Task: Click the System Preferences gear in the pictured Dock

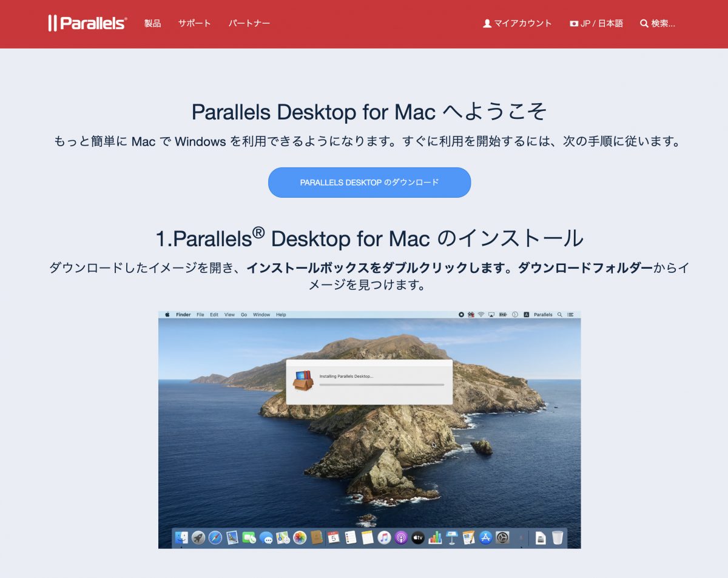Action: (x=502, y=537)
